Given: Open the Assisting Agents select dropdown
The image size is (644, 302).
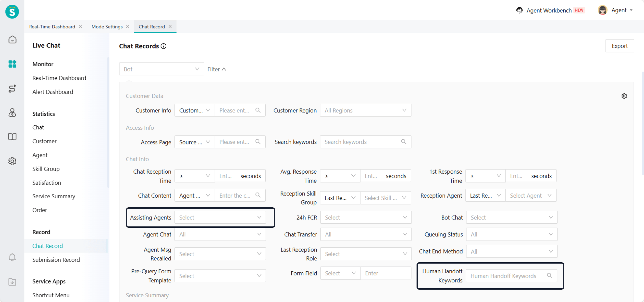Looking at the screenshot, I should [x=220, y=217].
